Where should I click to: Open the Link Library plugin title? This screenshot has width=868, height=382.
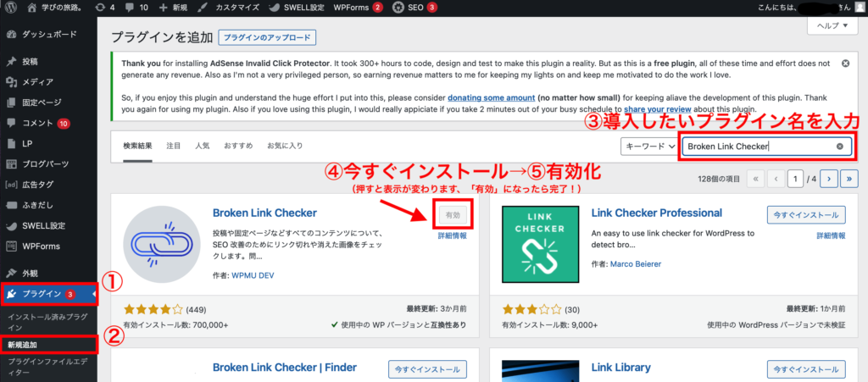click(x=621, y=368)
